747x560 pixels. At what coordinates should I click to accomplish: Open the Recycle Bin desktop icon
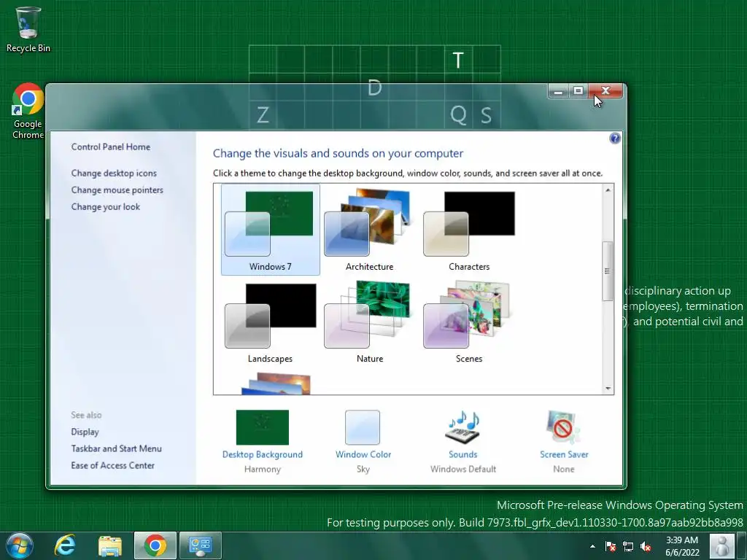(28, 28)
